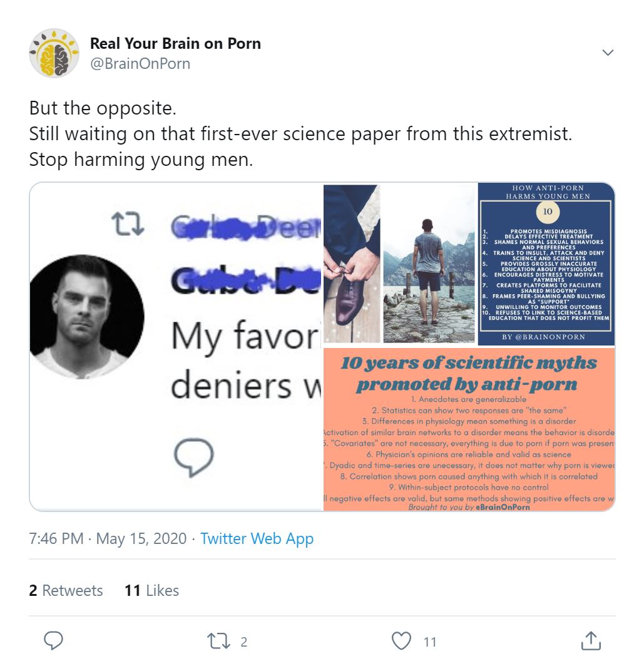Open the orange 10 years of scientific myths image
Screen dimensions: 644x671
(469, 429)
